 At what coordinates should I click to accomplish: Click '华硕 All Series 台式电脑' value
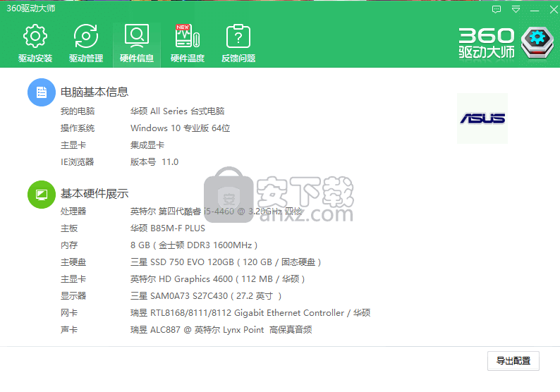[177, 111]
